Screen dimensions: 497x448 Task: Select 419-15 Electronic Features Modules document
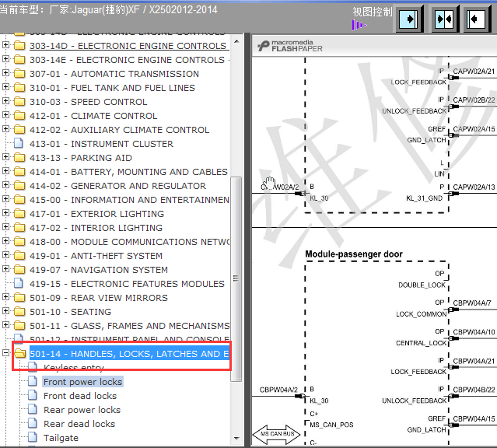pyautogui.click(x=127, y=284)
